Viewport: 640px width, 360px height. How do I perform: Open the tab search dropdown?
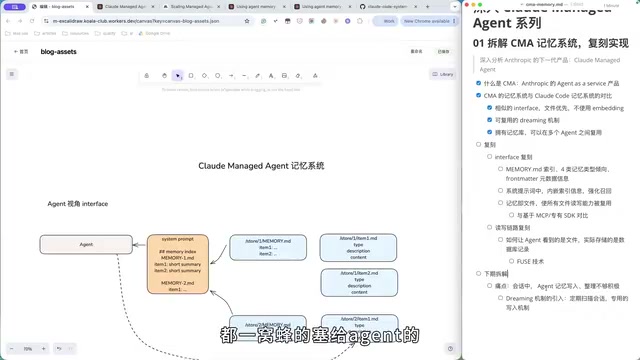click(455, 7)
